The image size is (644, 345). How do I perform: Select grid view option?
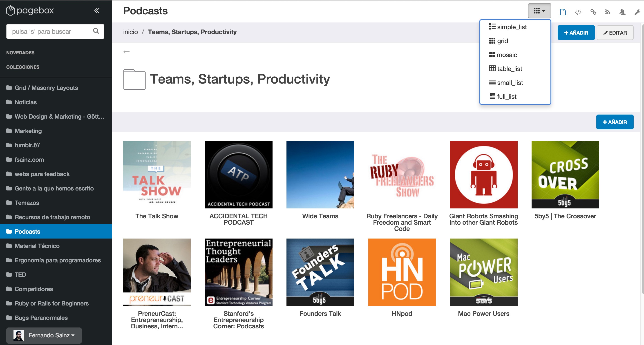[515, 41]
